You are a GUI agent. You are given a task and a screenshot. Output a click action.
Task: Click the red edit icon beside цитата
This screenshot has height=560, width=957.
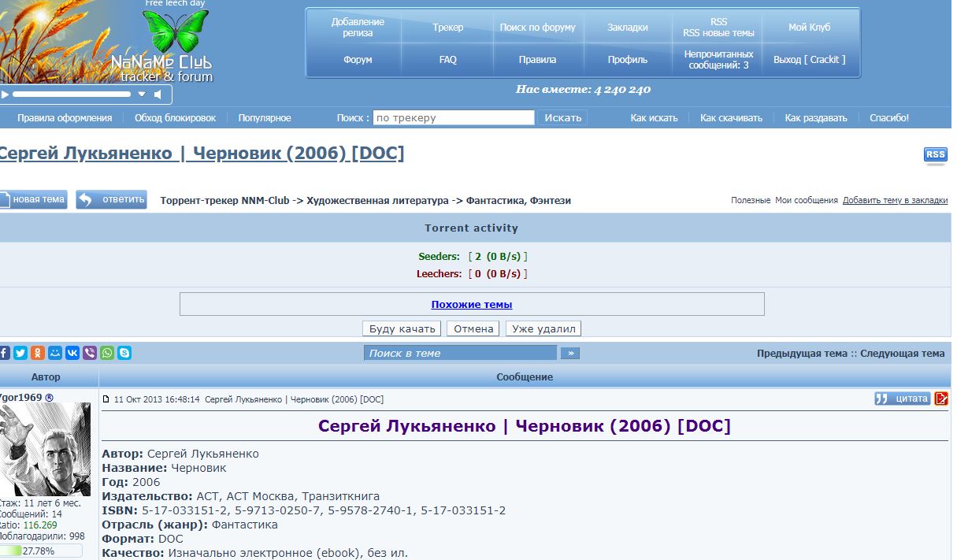click(x=941, y=399)
